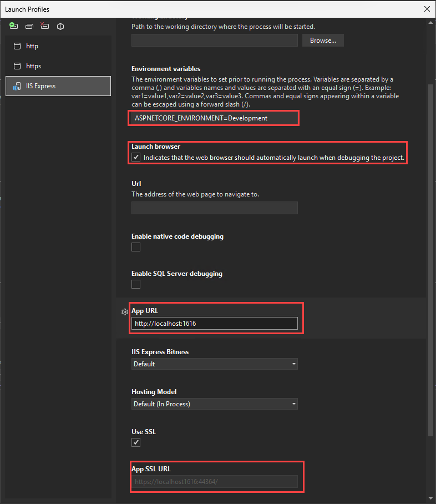Click the Url input field
Viewport: 436px width, 504px height.
(x=215, y=208)
